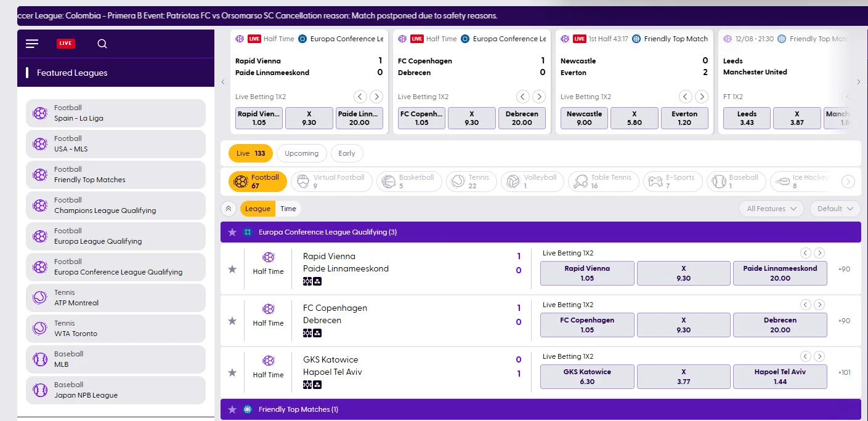The width and height of the screenshot is (868, 421).
Task: Open Europa League Qualifying in sidebar
Action: tap(116, 236)
